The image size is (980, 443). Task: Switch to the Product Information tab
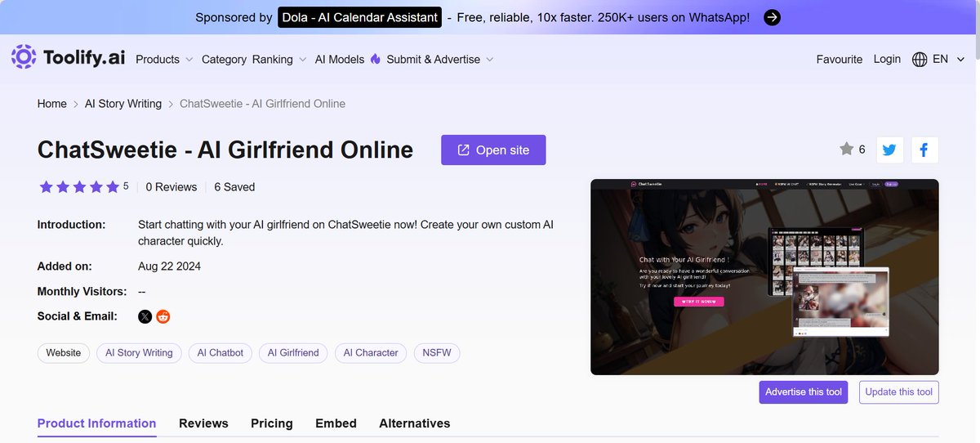click(96, 423)
